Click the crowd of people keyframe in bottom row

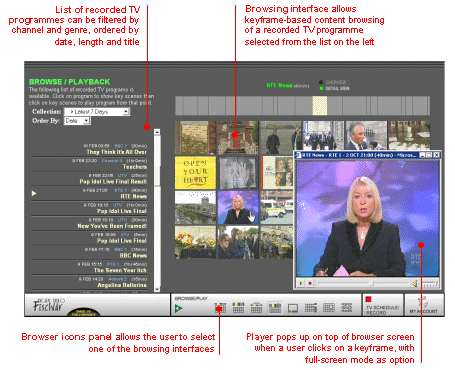tap(238, 243)
